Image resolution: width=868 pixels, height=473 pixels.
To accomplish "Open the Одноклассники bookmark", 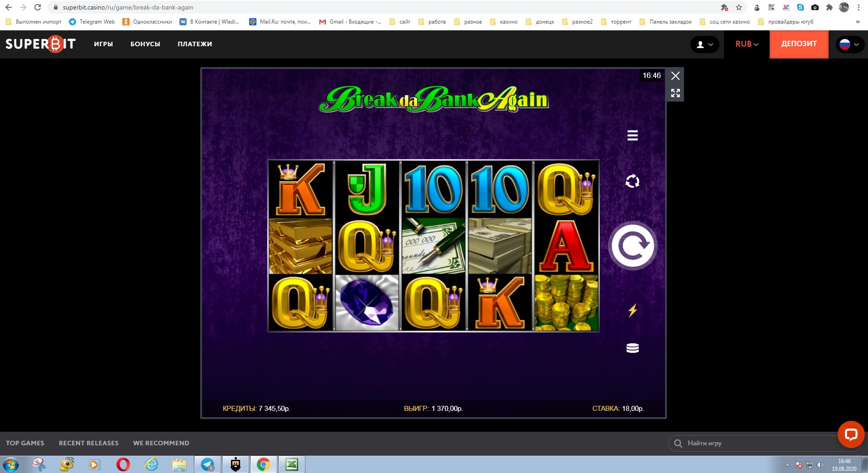I will 147,22.
